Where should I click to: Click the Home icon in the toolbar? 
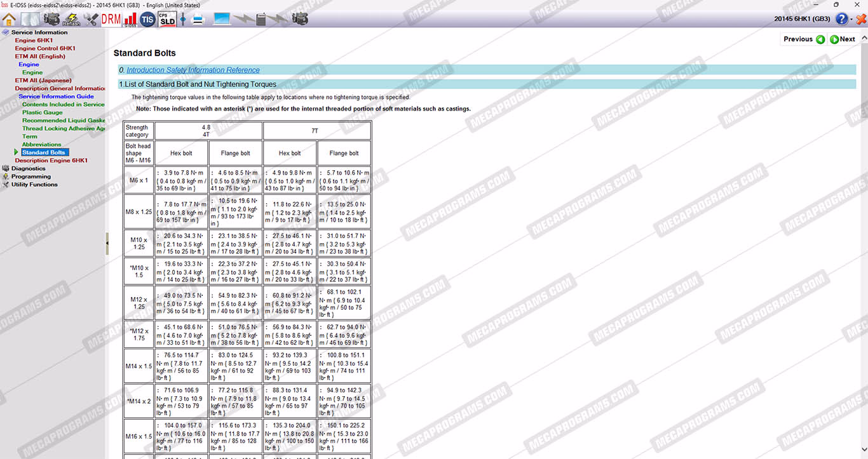pyautogui.click(x=10, y=19)
